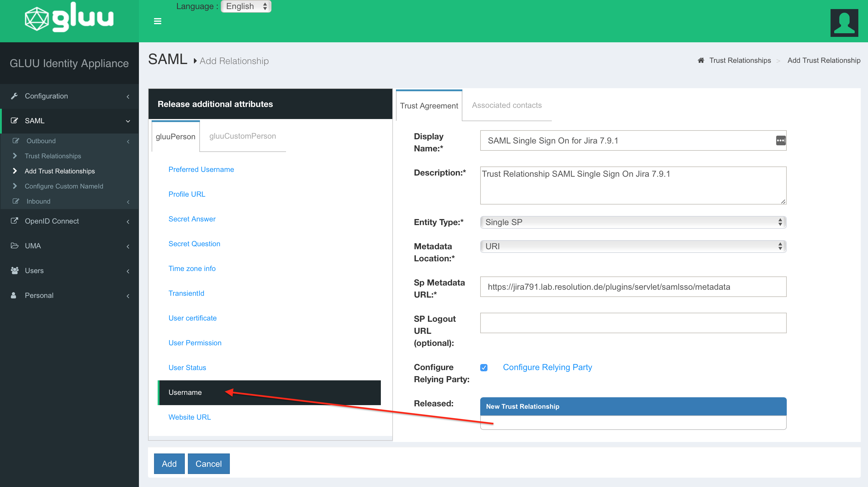Select the User certificate attribute
The image size is (868, 487).
click(x=192, y=318)
